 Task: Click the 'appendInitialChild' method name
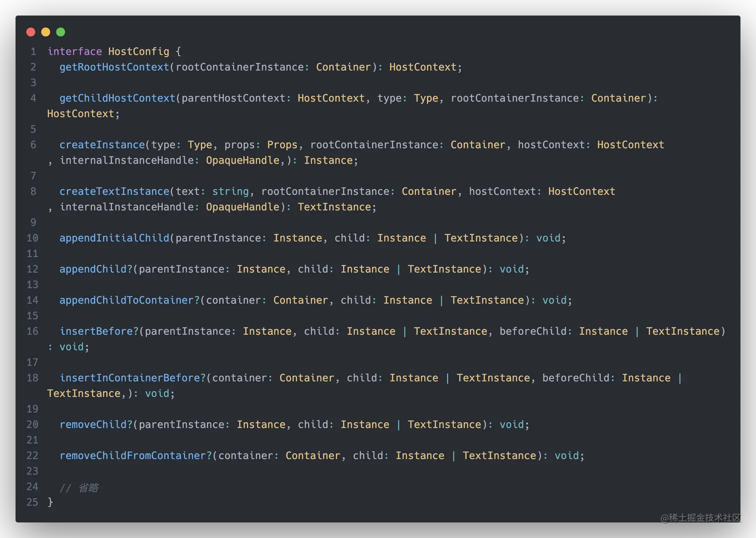click(114, 238)
